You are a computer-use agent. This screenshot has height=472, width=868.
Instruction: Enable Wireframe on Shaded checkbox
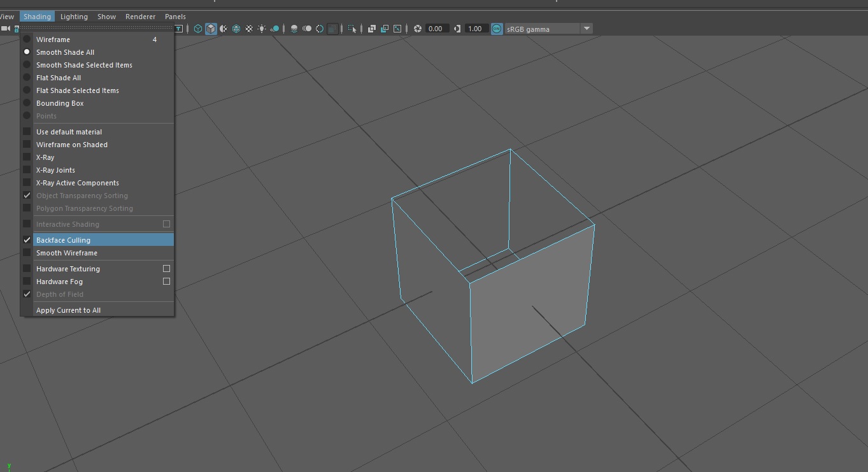pyautogui.click(x=71, y=145)
